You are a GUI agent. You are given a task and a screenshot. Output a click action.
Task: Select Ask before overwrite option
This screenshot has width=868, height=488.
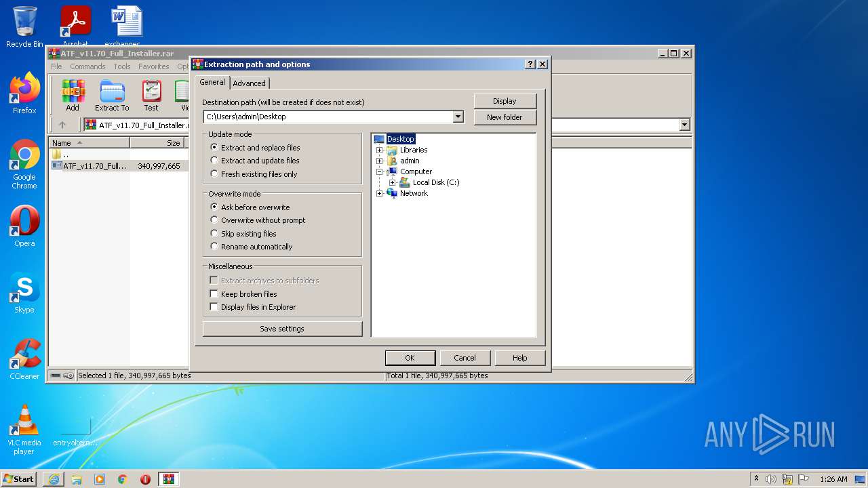[250, 207]
